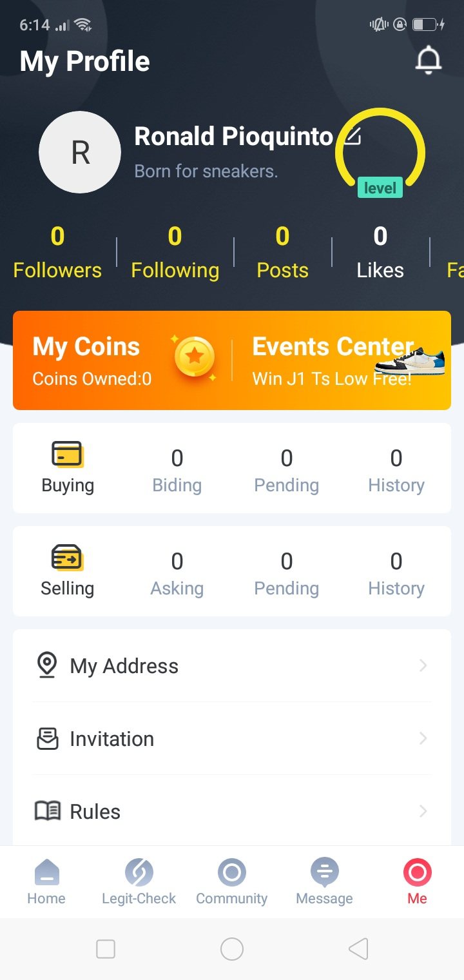Image resolution: width=464 pixels, height=980 pixels.
Task: Expand the Invitation row chevron
Action: (423, 739)
